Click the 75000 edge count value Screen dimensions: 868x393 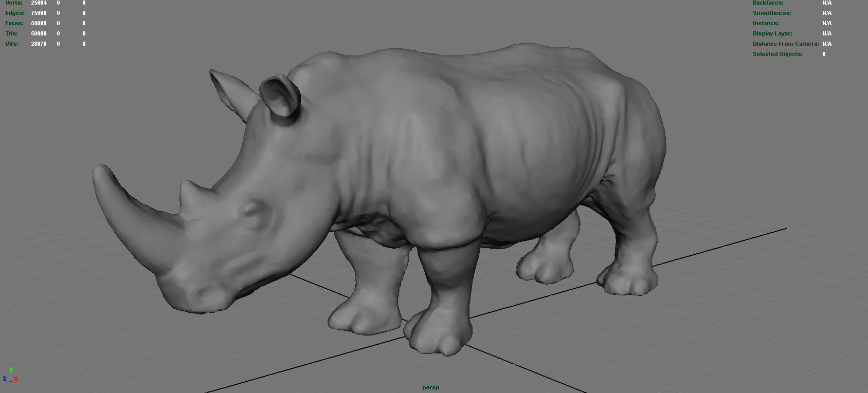39,13
